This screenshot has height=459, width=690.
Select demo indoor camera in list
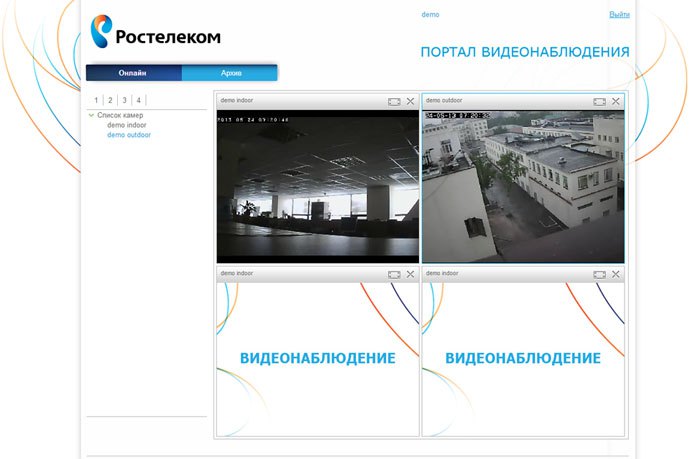127,125
